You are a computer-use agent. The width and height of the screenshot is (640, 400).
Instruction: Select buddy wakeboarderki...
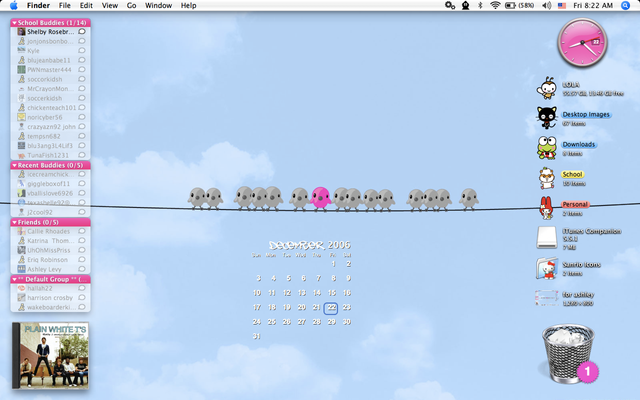coord(51,307)
